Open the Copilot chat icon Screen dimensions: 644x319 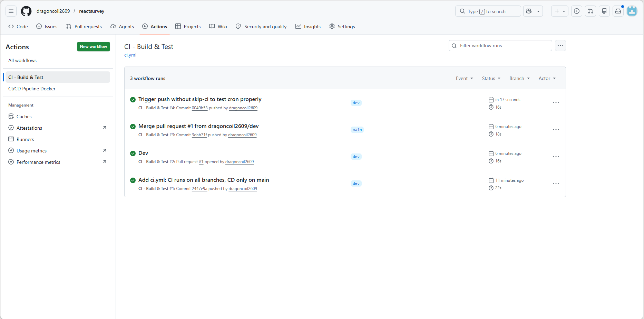pos(529,11)
